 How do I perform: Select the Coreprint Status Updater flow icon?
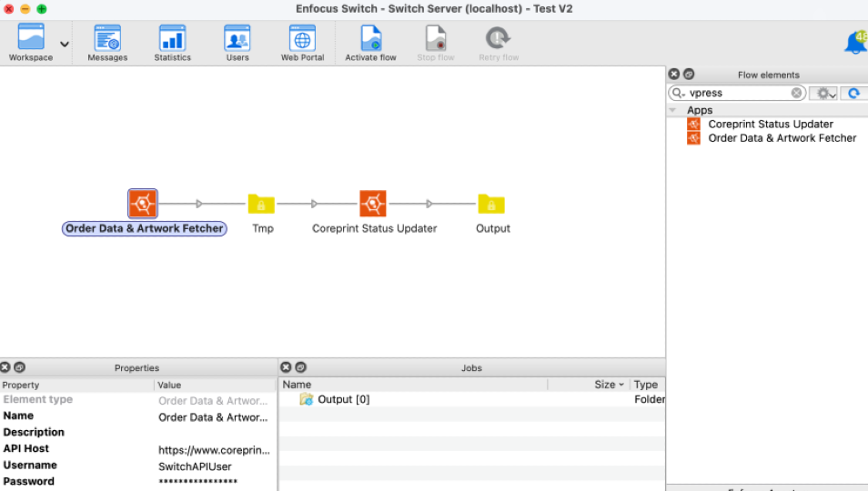point(372,204)
